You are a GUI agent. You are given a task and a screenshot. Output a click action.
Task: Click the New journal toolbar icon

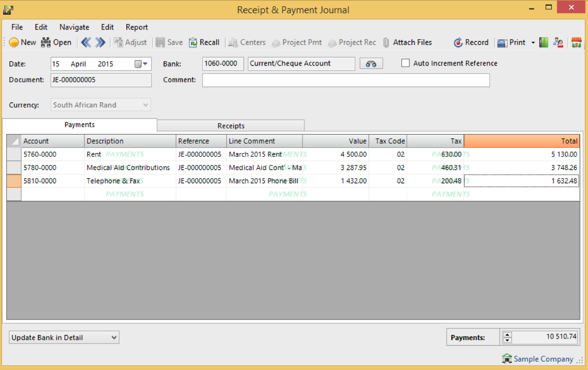pos(22,42)
